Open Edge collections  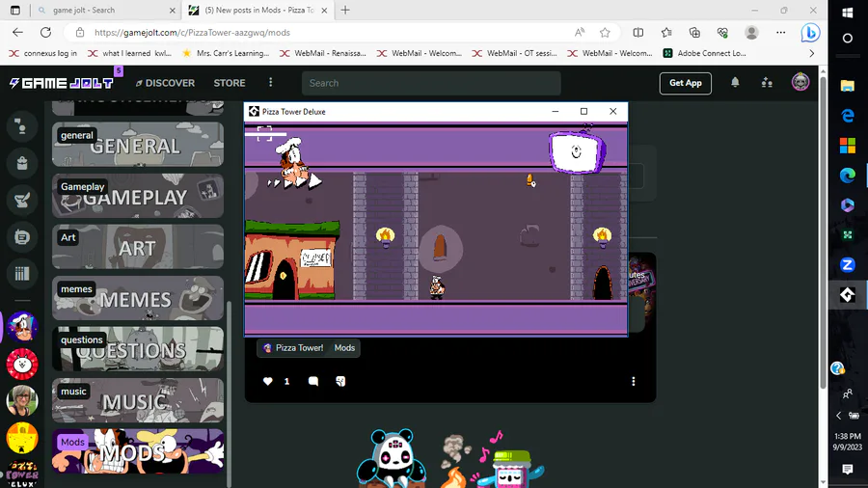click(694, 33)
